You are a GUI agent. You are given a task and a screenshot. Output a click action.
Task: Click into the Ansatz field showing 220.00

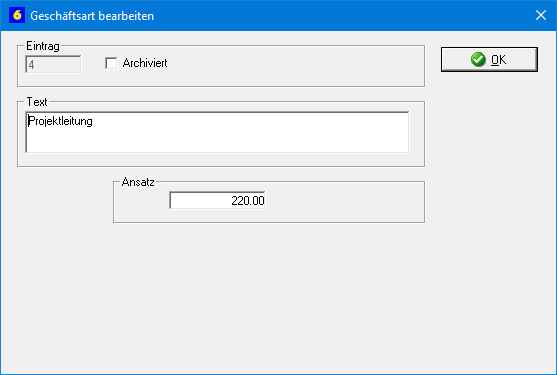(x=217, y=200)
